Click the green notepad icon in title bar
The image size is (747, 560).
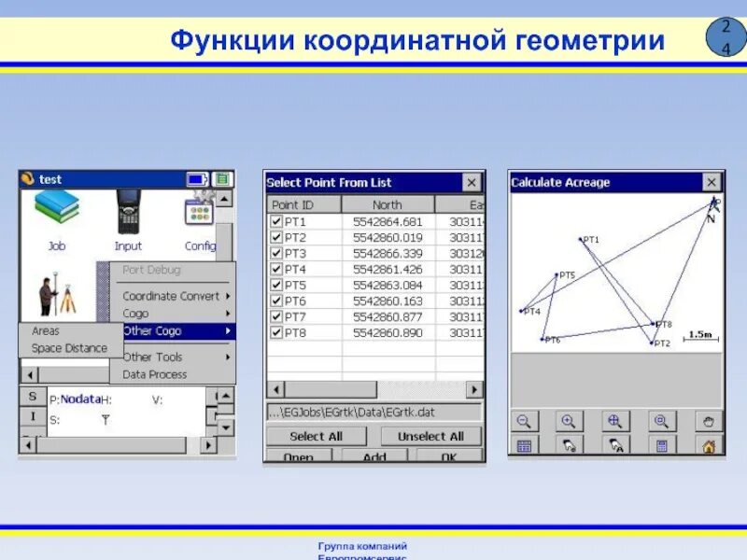[221, 179]
